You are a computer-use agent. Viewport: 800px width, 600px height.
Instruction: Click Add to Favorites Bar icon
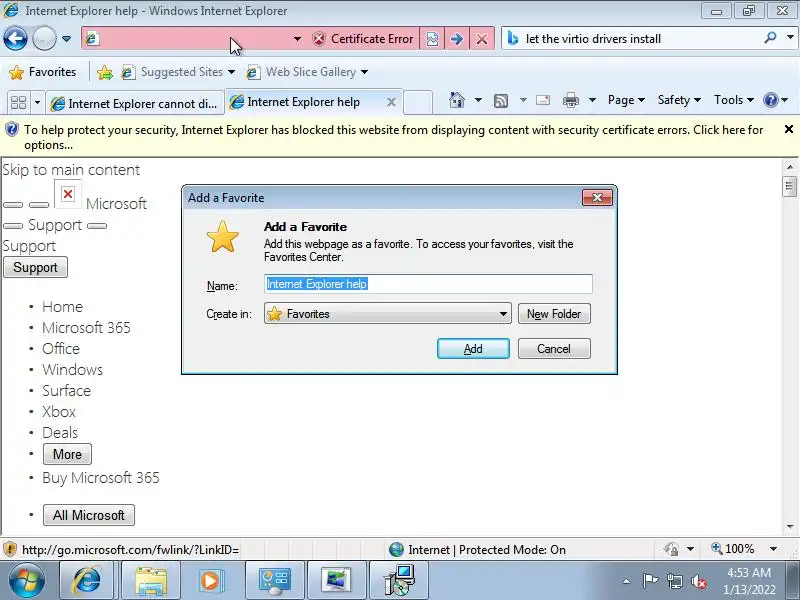pyautogui.click(x=105, y=72)
